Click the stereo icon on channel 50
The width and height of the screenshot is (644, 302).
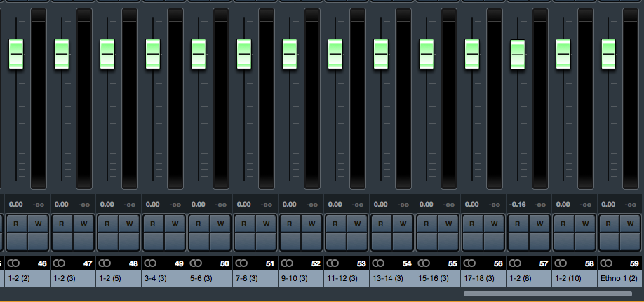pos(196,263)
